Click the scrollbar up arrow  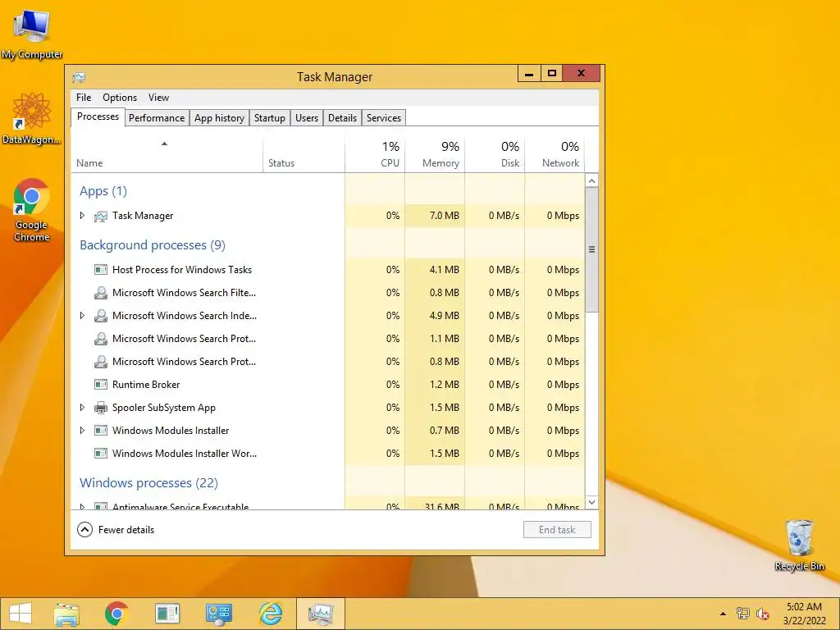[592, 180]
